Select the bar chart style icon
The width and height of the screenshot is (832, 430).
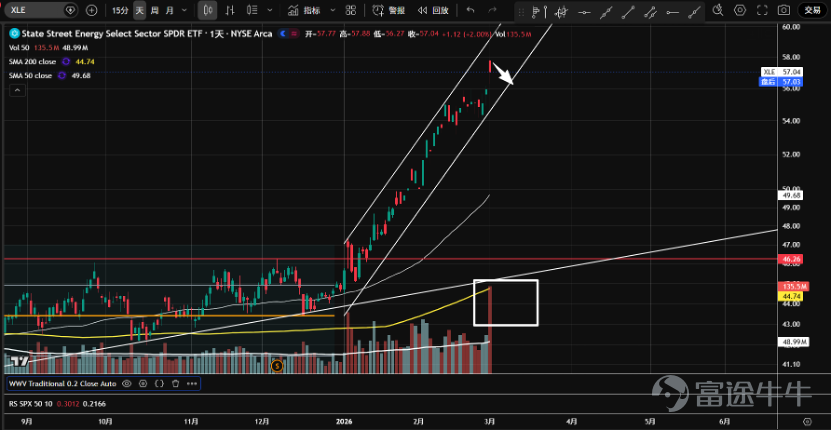[x=230, y=10]
